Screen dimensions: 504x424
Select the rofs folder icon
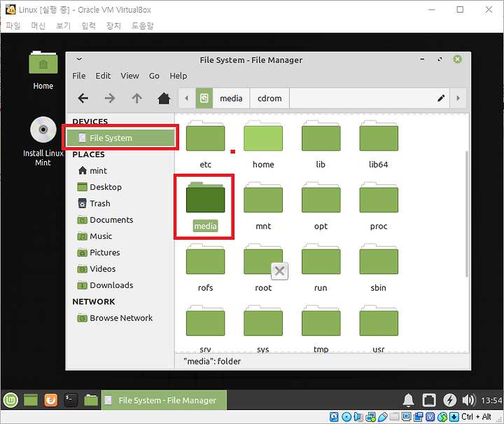click(205, 259)
